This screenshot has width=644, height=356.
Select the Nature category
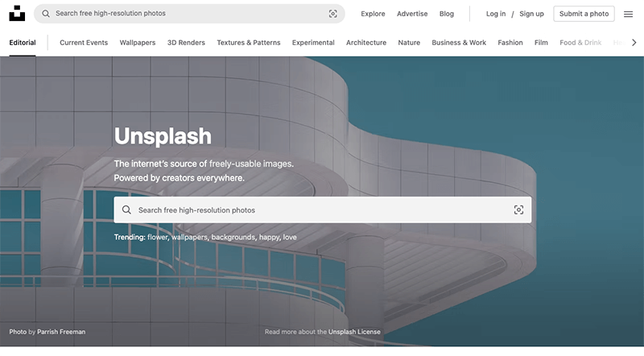[409, 43]
